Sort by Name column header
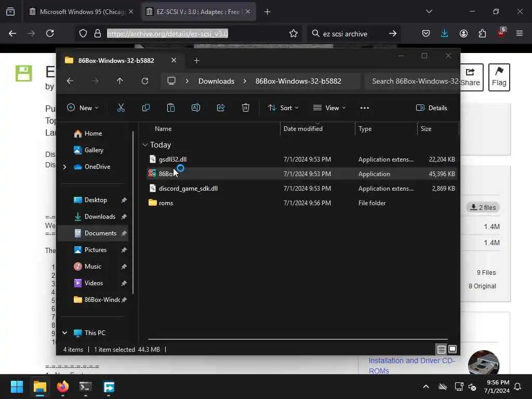The image size is (532, 399). (163, 129)
